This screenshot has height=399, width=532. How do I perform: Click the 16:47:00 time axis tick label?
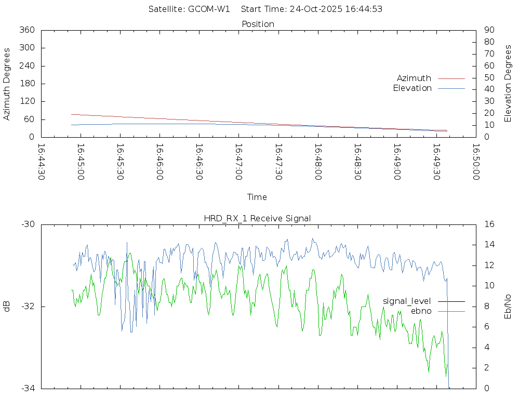(238, 162)
